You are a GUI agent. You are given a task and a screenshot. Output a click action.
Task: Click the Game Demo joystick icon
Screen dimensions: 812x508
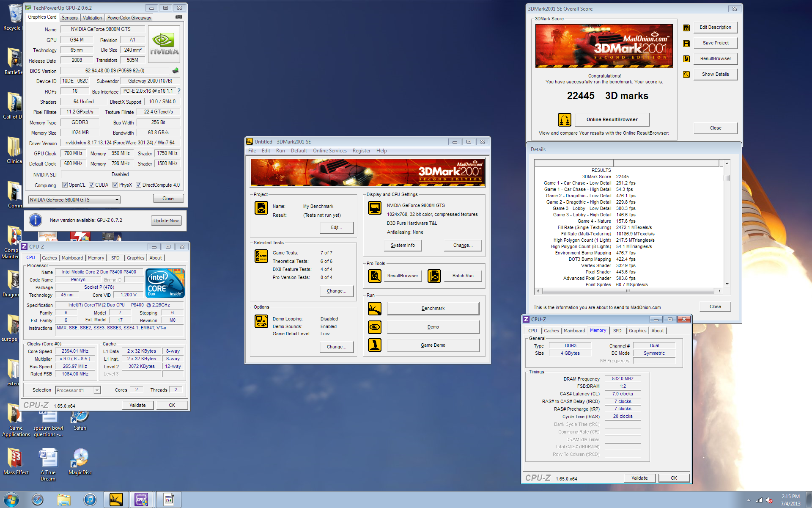(x=375, y=345)
